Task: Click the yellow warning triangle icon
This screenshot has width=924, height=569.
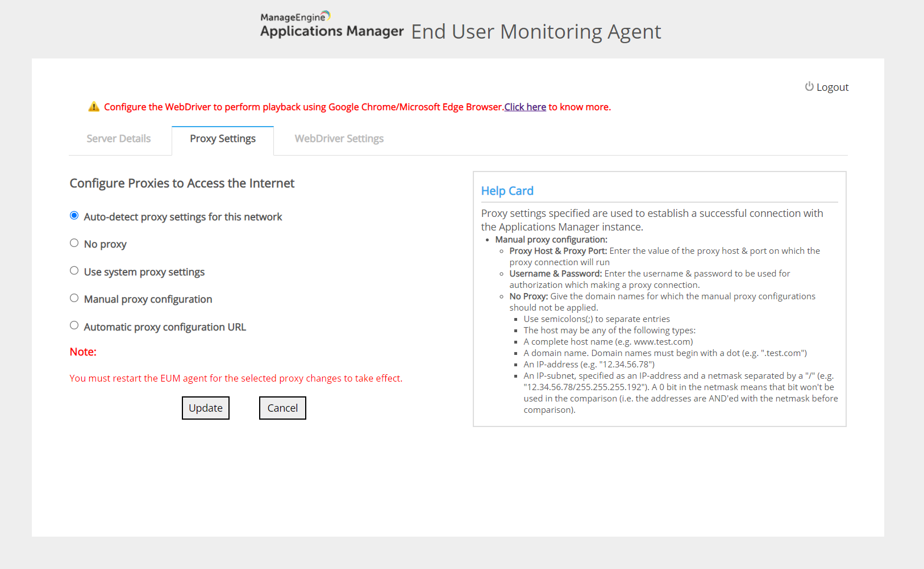Action: tap(94, 107)
